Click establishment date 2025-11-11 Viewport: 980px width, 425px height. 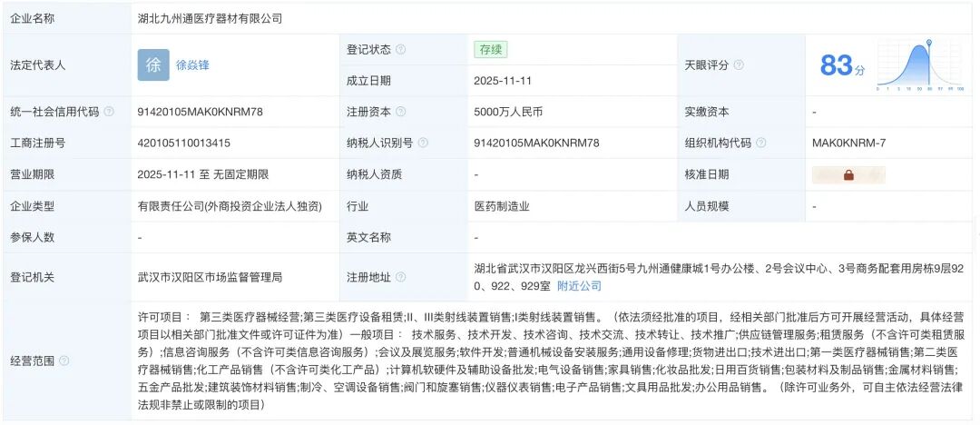[503, 81]
